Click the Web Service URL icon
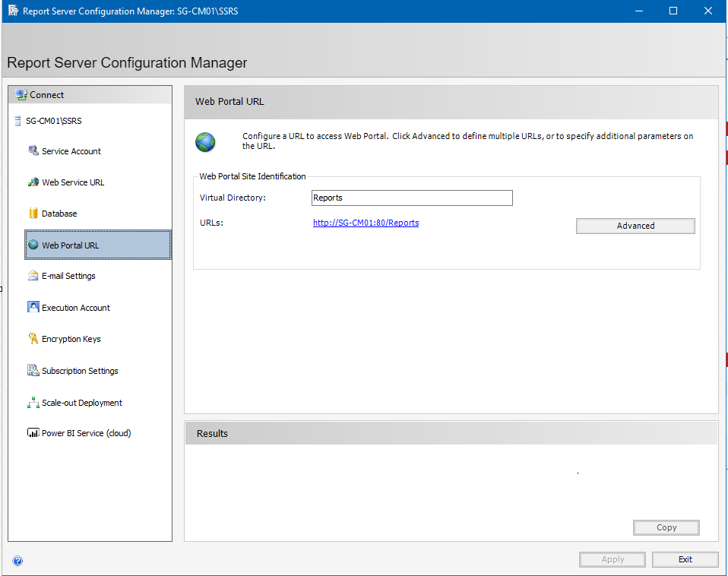Screen dimensions: 728x576 click(33, 182)
